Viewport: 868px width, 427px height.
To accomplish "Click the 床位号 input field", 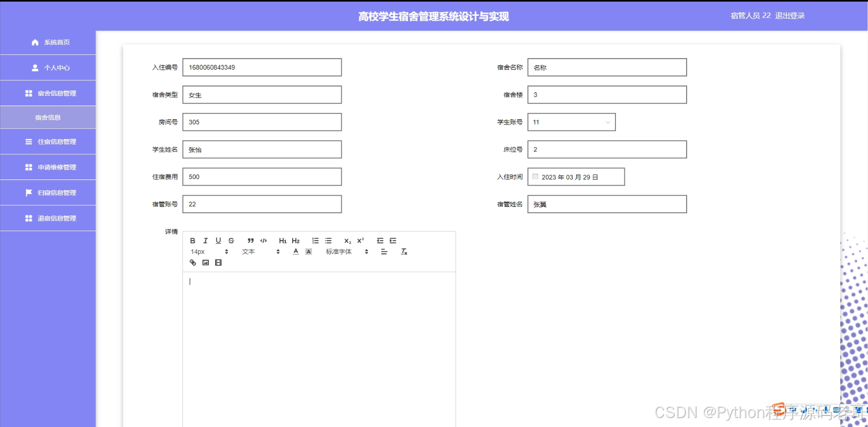I will click(x=607, y=149).
